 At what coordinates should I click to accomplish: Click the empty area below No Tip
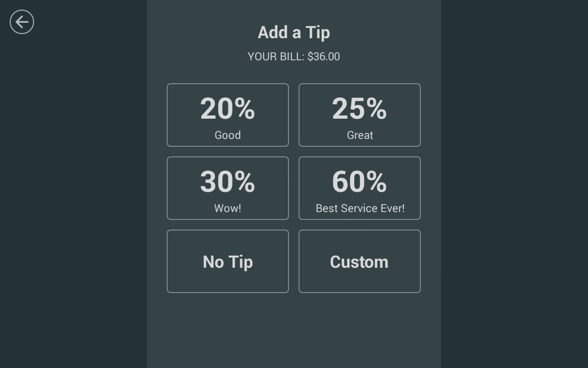point(227,327)
